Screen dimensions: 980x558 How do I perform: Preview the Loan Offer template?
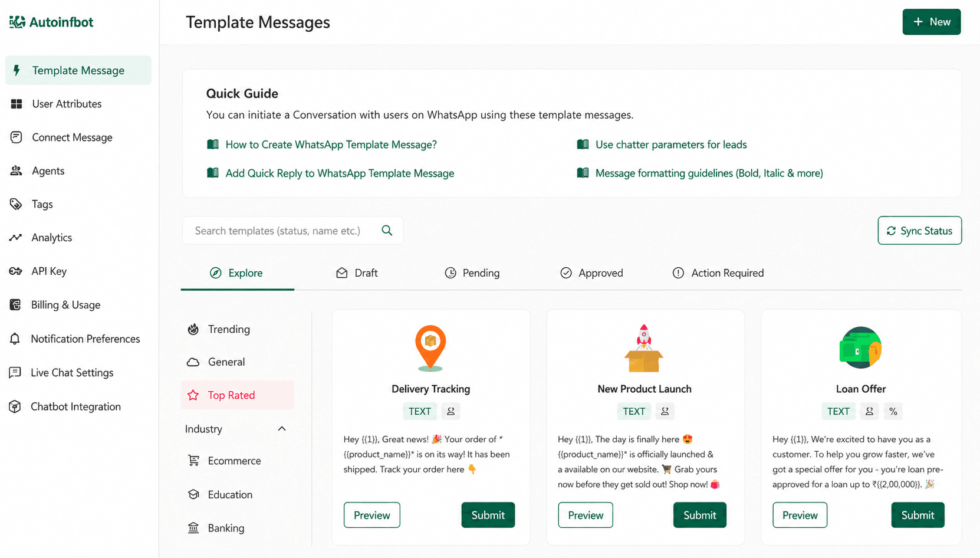pyautogui.click(x=800, y=515)
